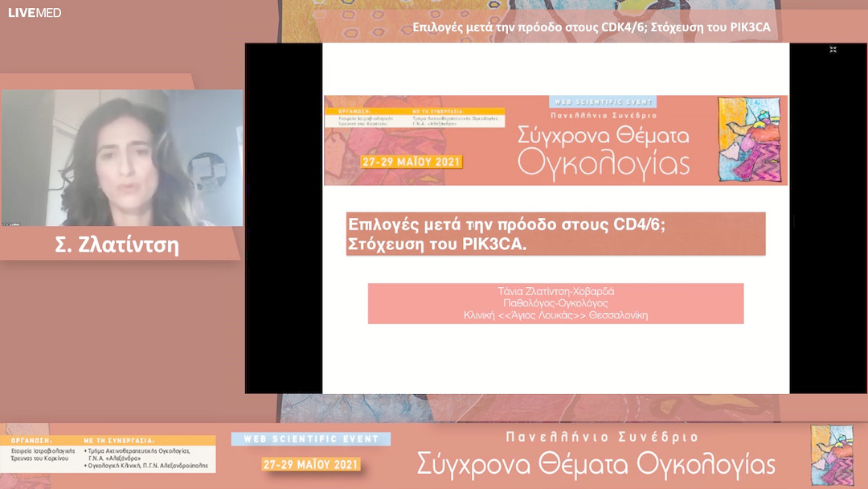Click the exit-fullscreen icon above the slide
Image resolution: width=868 pixels, height=489 pixels.
(x=833, y=50)
